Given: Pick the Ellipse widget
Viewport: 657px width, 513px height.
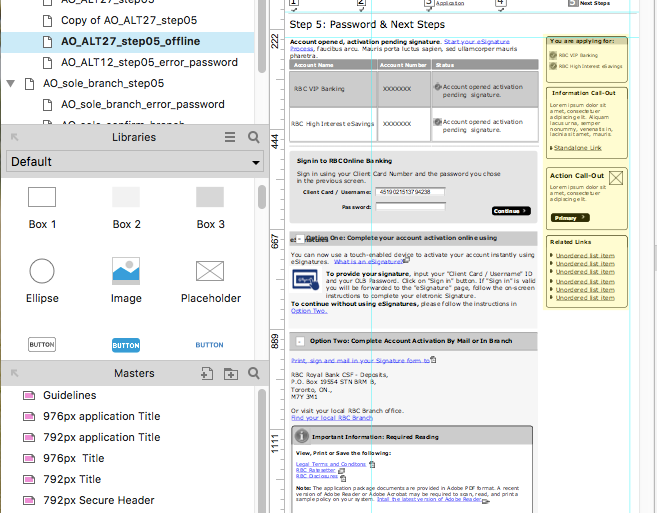Looking at the screenshot, I should (x=42, y=281).
